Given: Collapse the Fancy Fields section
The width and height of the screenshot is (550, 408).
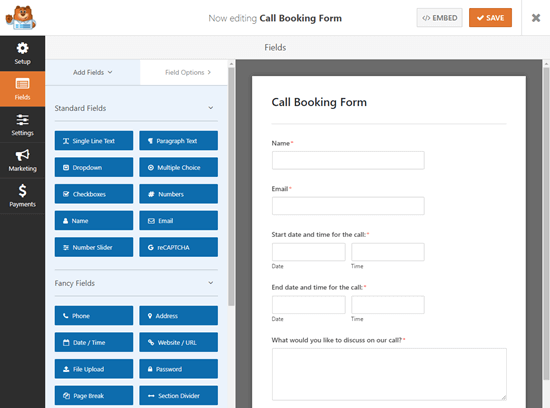Looking at the screenshot, I should point(210,283).
